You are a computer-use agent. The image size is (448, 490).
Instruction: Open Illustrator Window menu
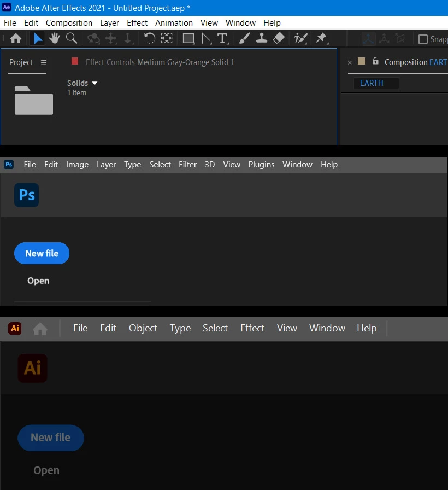(x=327, y=328)
